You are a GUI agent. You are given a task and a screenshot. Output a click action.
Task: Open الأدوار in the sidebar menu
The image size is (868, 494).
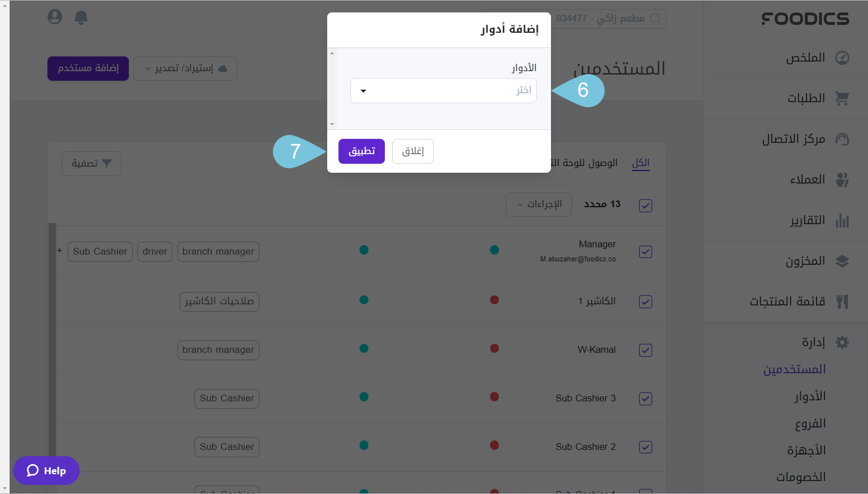click(x=810, y=396)
